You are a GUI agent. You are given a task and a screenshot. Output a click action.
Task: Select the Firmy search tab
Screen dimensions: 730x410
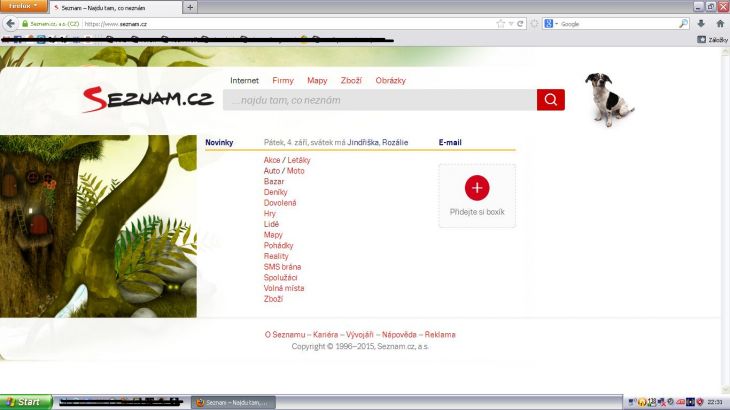283,81
